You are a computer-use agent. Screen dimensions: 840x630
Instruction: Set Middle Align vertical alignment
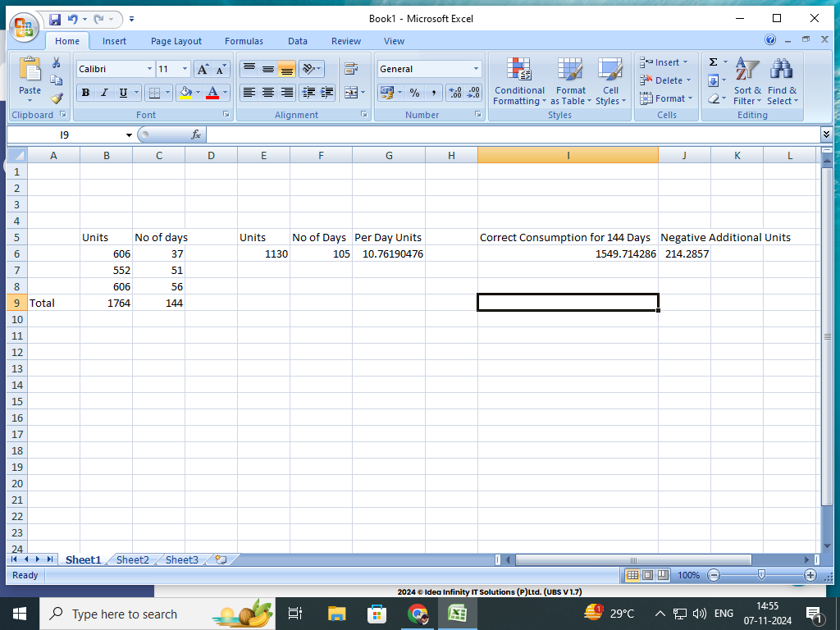point(268,69)
